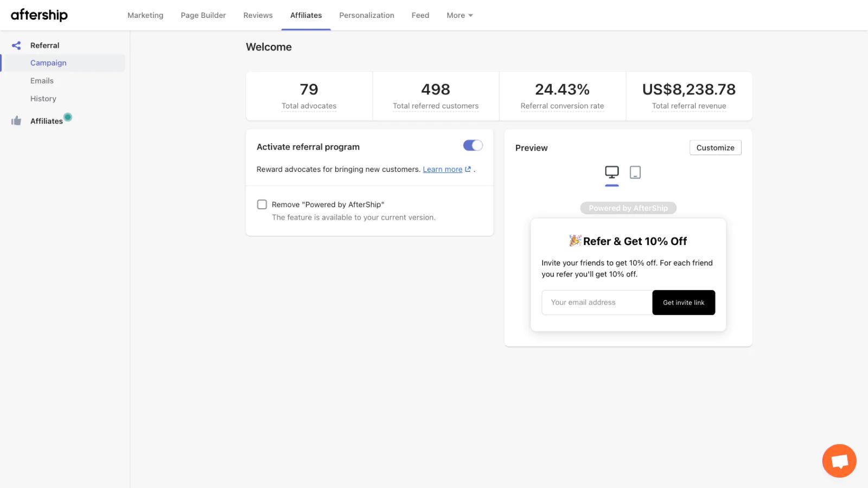
Task: Open the Personalization tab
Action: coord(367,15)
